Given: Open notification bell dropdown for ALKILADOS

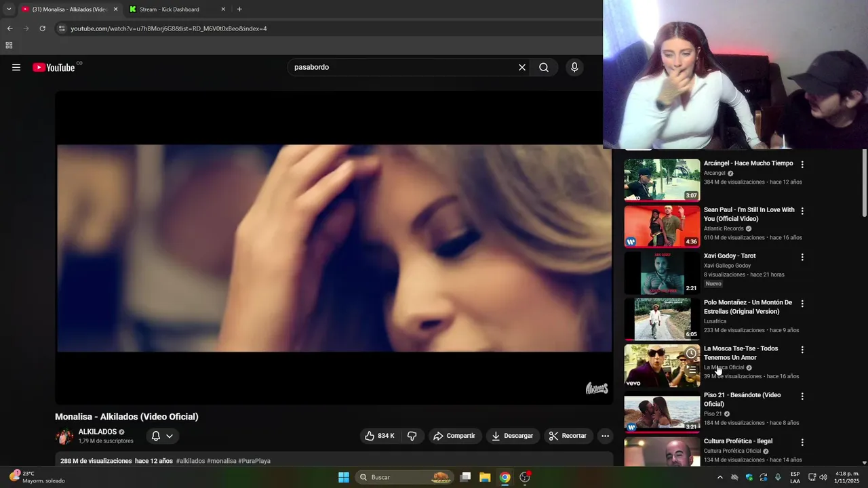Looking at the screenshot, I should (162, 436).
